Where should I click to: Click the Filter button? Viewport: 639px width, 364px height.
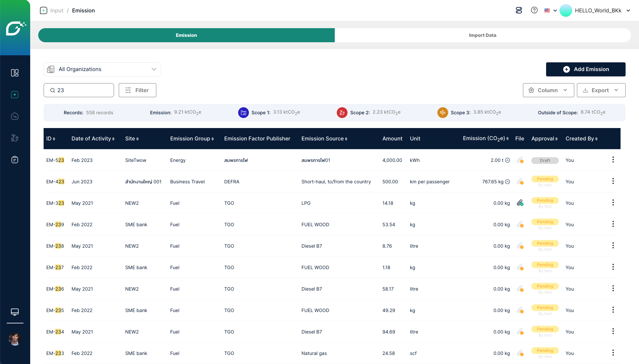click(137, 90)
